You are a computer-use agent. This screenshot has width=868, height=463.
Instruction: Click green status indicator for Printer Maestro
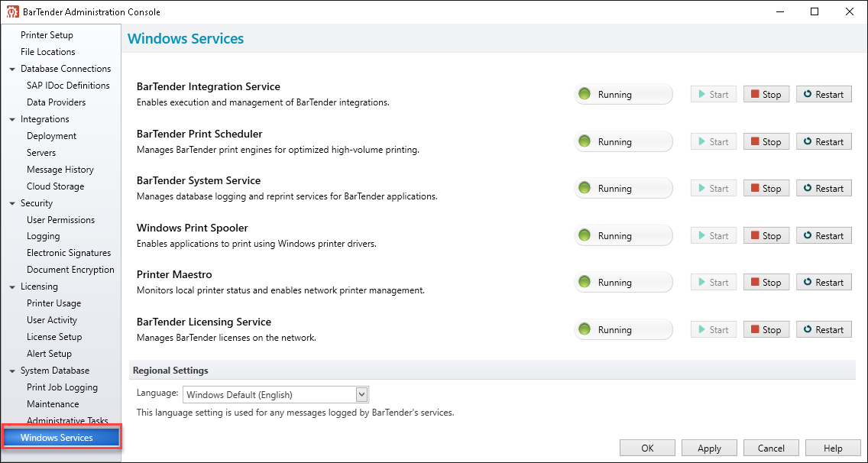pyautogui.click(x=585, y=283)
